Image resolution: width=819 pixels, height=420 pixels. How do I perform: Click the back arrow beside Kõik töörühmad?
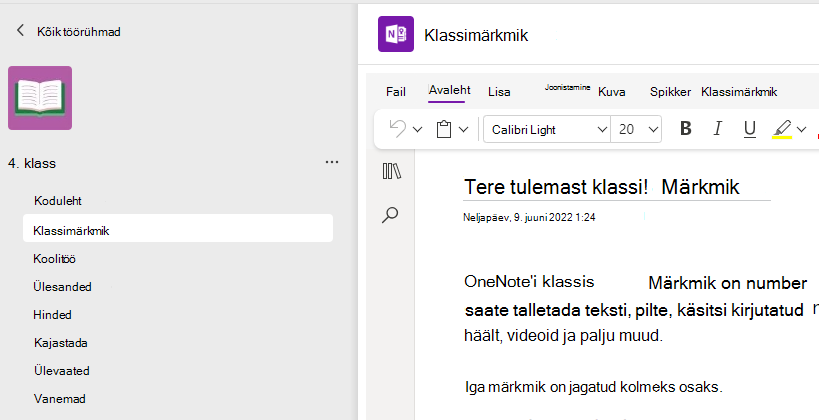[20, 31]
